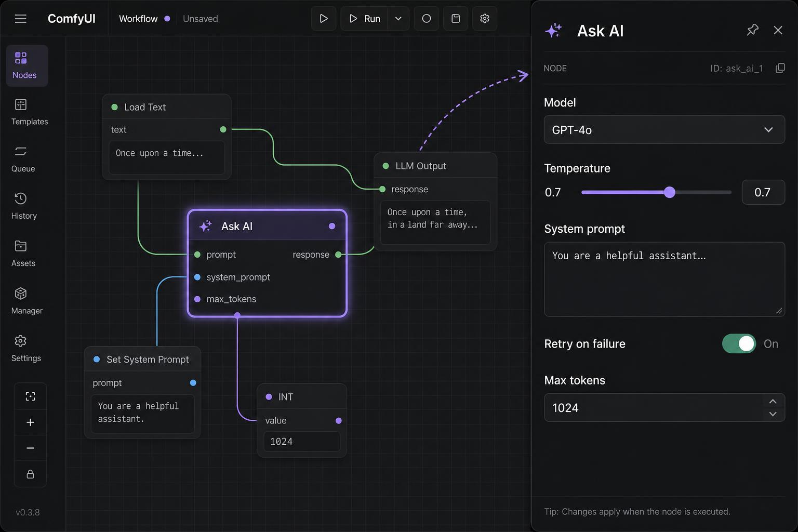This screenshot has height=532, width=798.
Task: Copy the node ID ask_ai_1
Action: (780, 69)
